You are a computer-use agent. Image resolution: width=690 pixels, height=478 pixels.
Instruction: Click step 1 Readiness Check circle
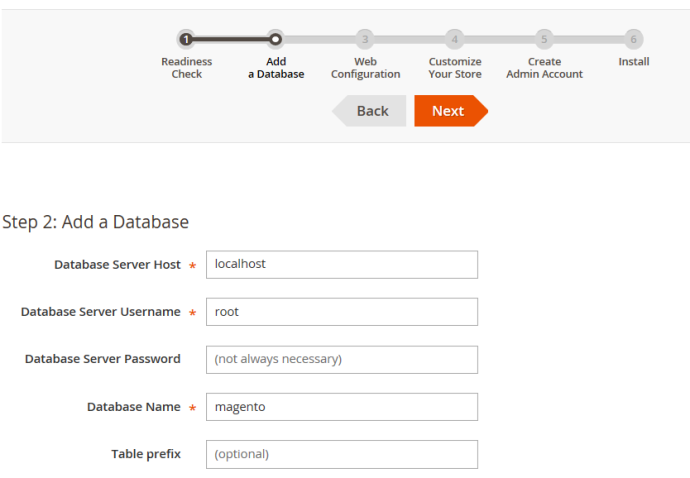pyautogui.click(x=186, y=39)
